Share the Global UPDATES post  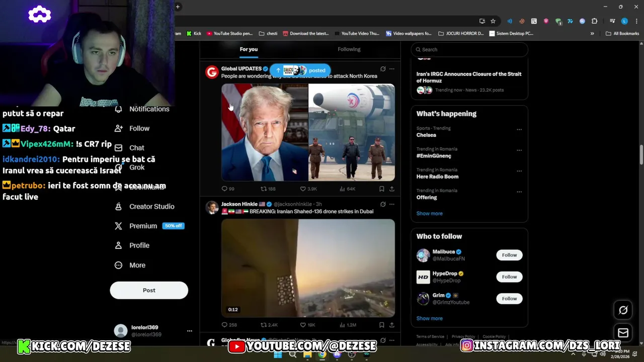click(392, 189)
